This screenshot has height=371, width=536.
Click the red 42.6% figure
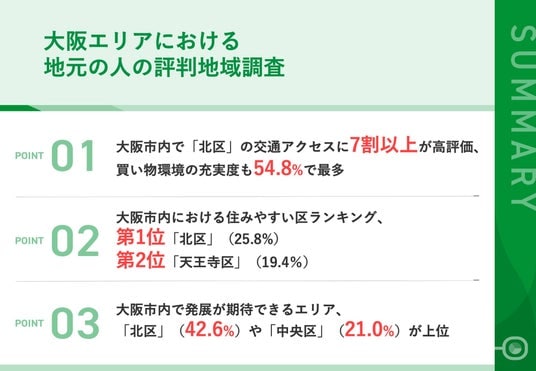pos(210,330)
